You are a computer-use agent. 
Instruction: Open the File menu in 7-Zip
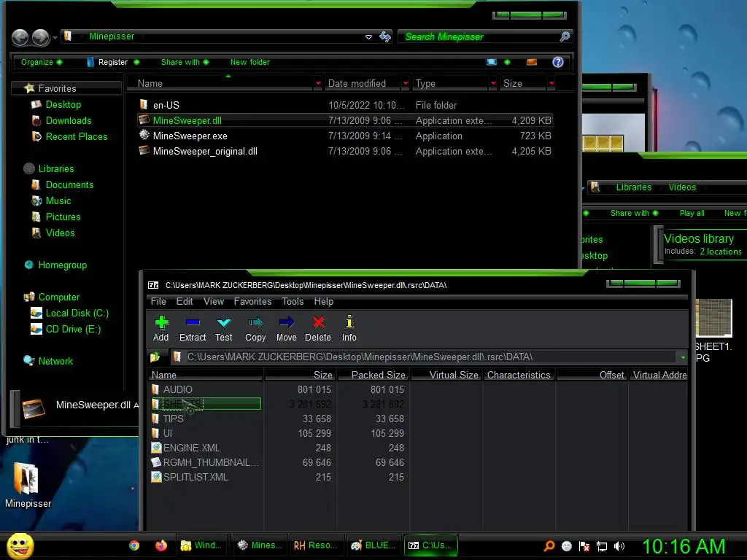pos(158,301)
